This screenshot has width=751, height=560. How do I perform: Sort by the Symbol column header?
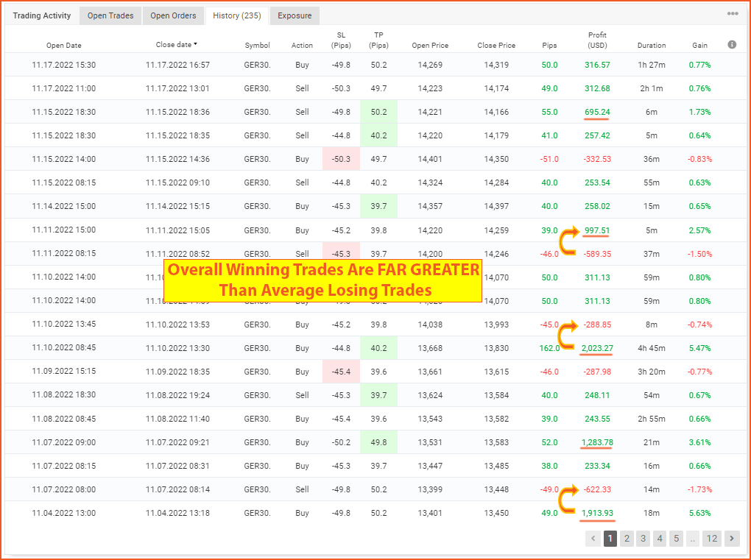coord(257,45)
